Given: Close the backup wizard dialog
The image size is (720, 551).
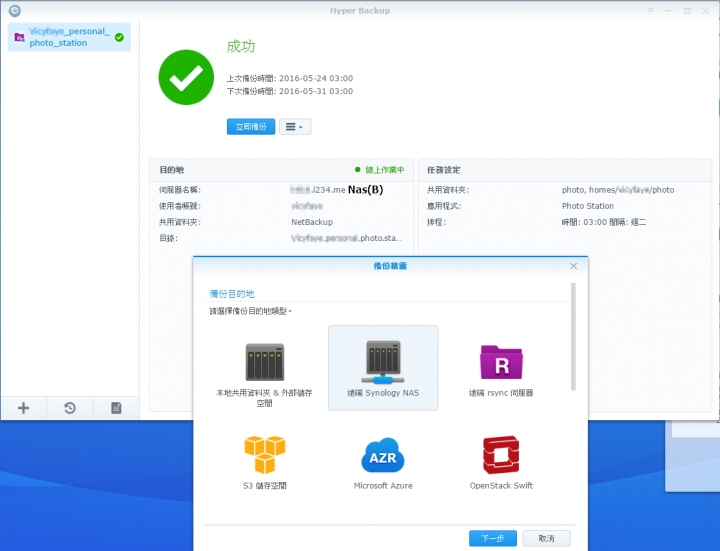Looking at the screenshot, I should click(x=574, y=266).
